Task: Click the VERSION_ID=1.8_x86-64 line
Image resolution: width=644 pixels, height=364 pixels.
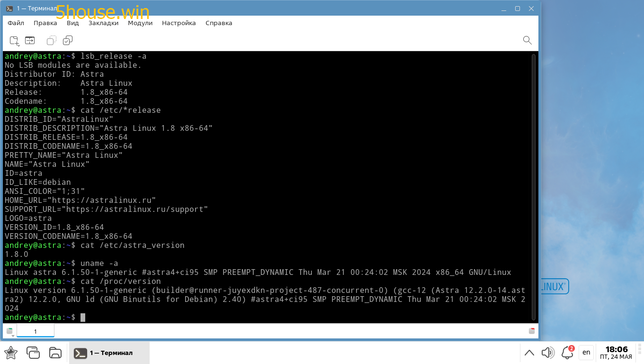Action: [x=54, y=227]
